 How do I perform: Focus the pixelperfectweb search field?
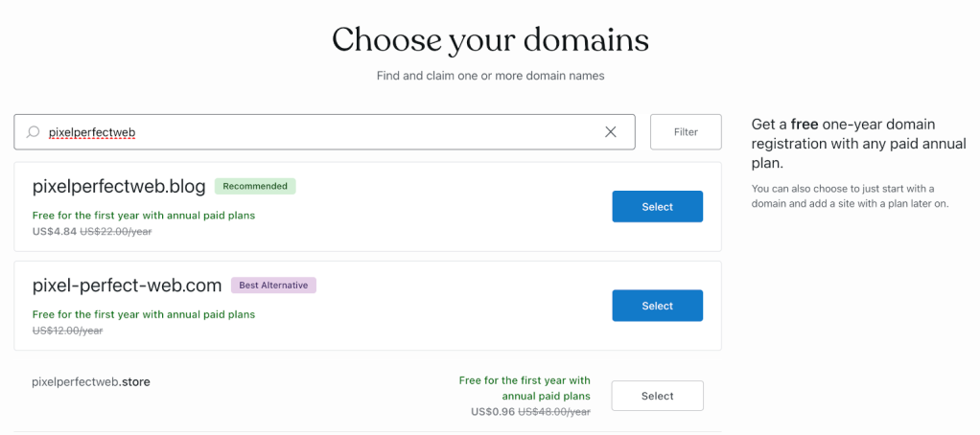coord(316,132)
